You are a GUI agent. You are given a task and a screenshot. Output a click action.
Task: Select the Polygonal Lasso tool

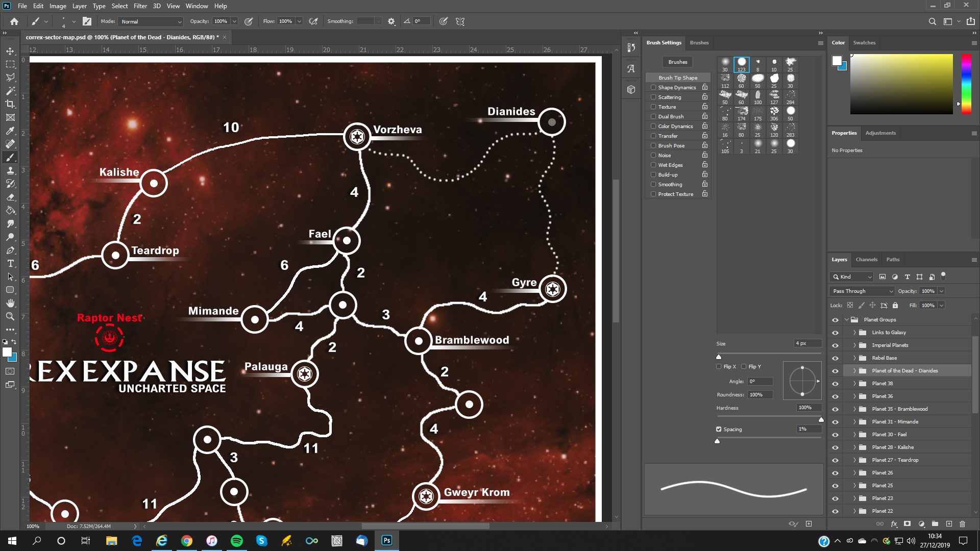[10, 78]
